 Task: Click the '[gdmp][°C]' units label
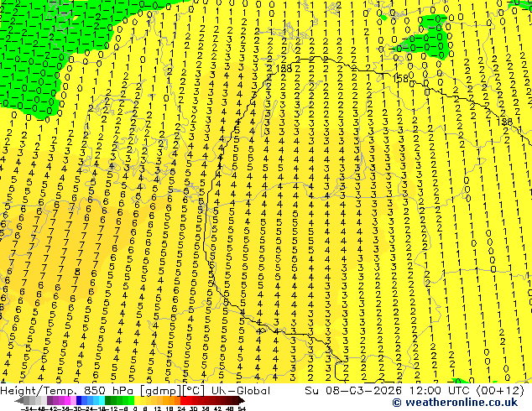point(173,391)
